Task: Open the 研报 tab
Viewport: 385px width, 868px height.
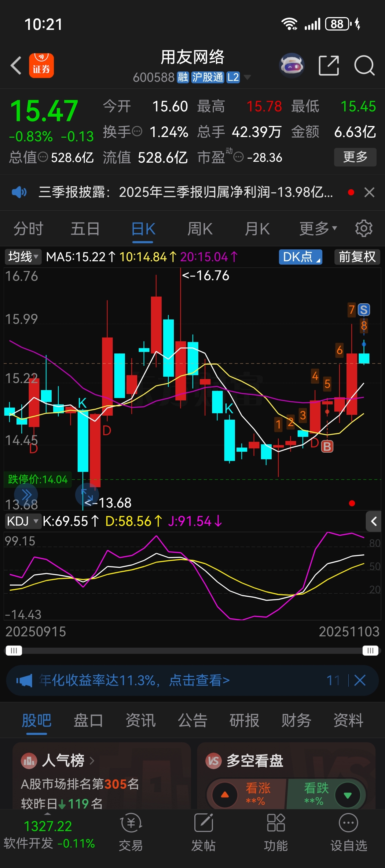Action: tap(244, 720)
